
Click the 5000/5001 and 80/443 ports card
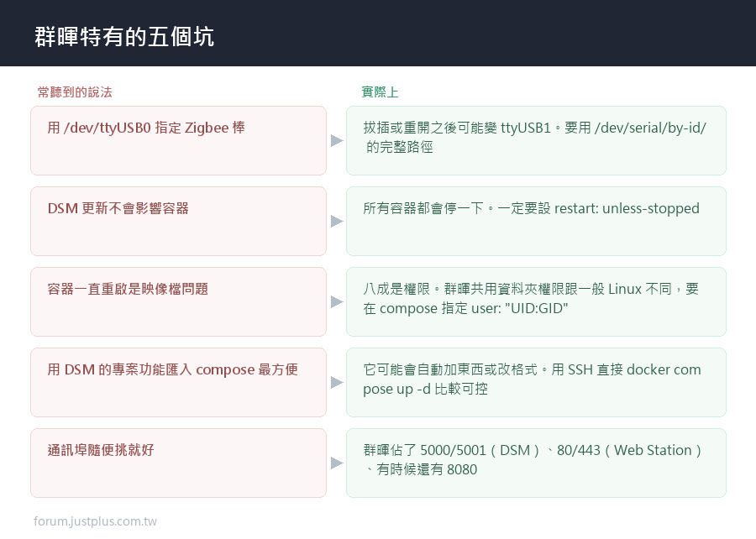pos(536,463)
